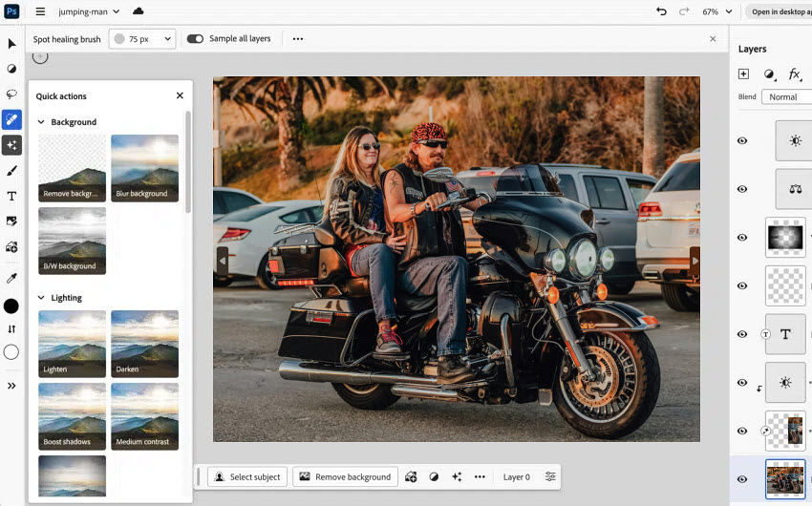Redo the last action
This screenshot has height=506, width=812.
684,11
